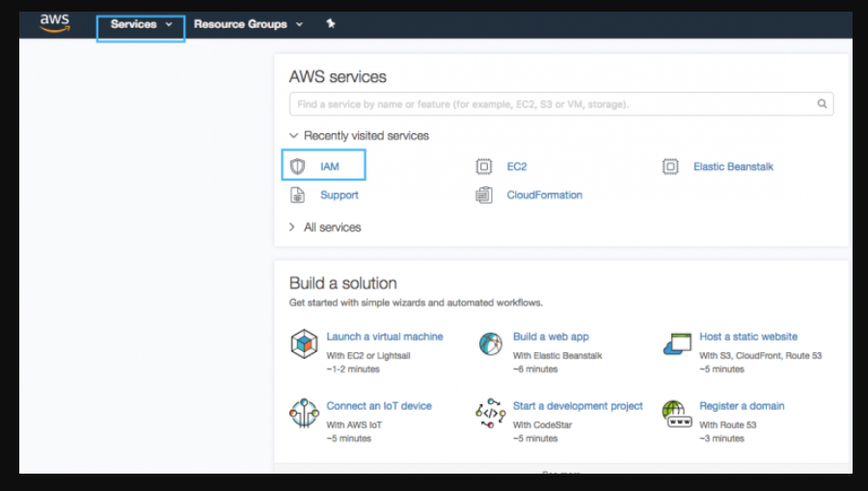The image size is (868, 491).
Task: Open the Resource Groups dropdown
Action: [248, 24]
